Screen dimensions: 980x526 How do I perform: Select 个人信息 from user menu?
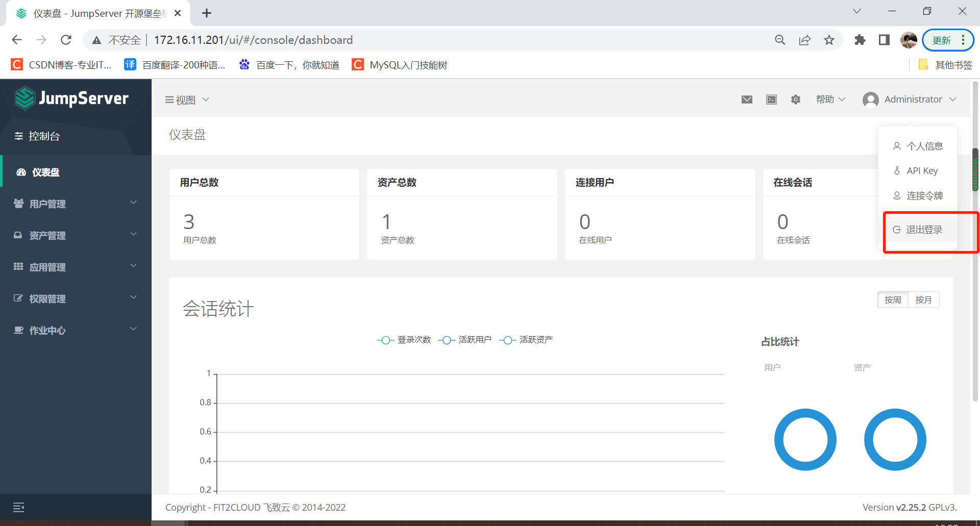(x=924, y=146)
